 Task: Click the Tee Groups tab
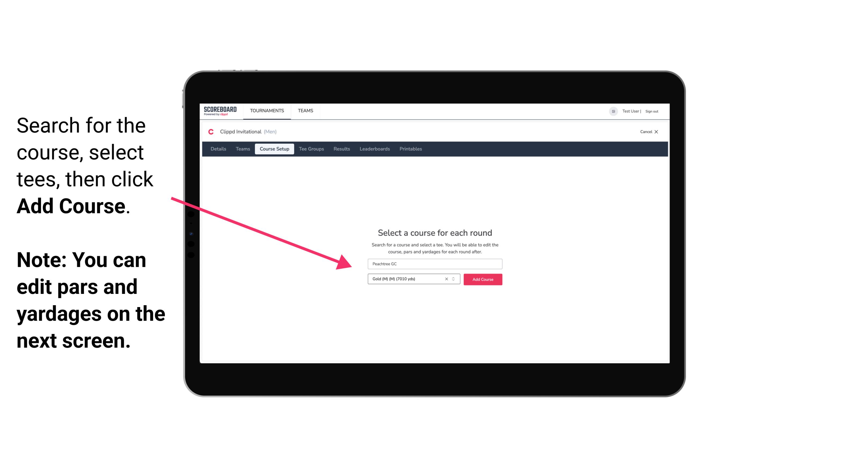coord(311,149)
